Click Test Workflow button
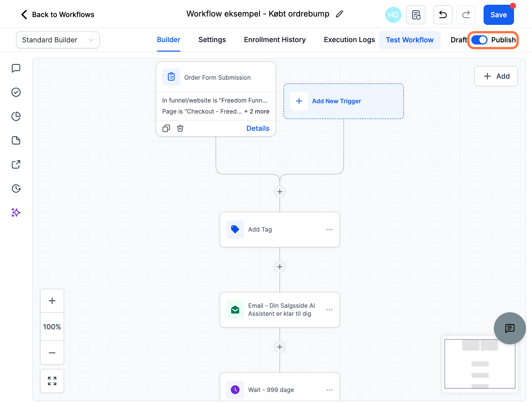The height and width of the screenshot is (407, 532). tap(410, 40)
